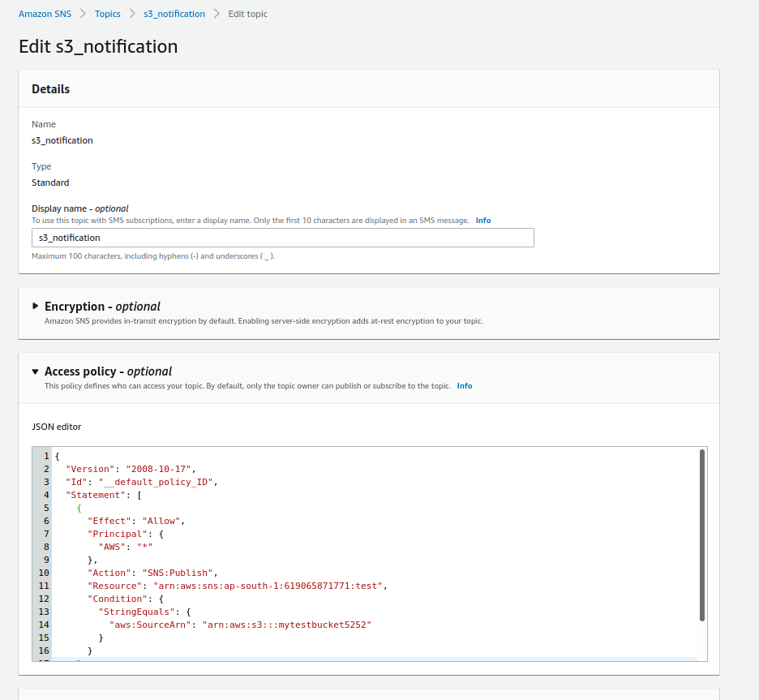The image size is (759, 700).
Task: Select line number 1 in editor gutter
Action: pyautogui.click(x=46, y=456)
